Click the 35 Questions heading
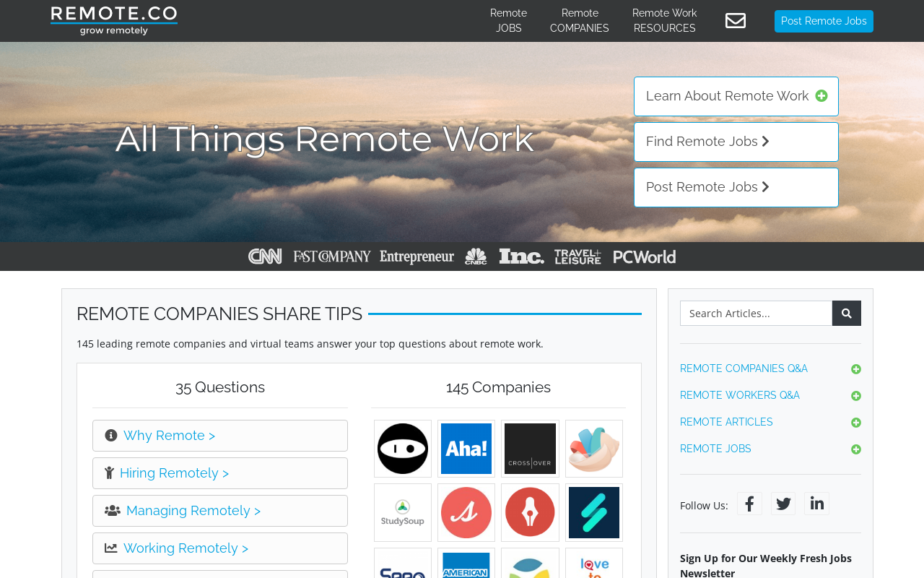Viewport: 924px width, 578px height. [x=220, y=387]
